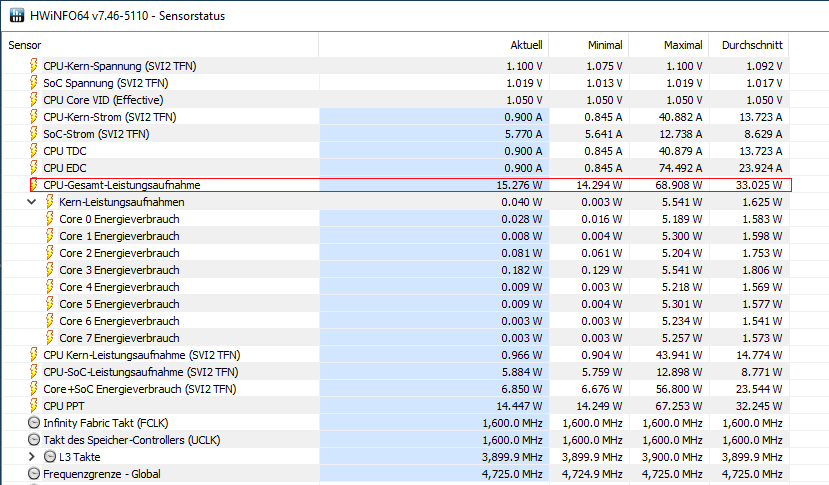The width and height of the screenshot is (829, 485).
Task: Click the Sensor column header
Action: point(161,45)
